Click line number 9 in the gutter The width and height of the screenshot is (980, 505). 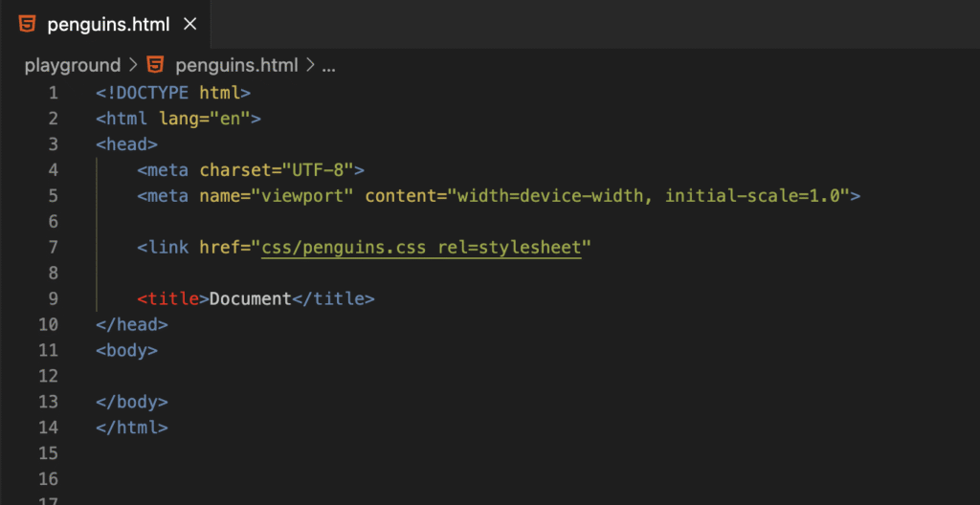tap(53, 298)
